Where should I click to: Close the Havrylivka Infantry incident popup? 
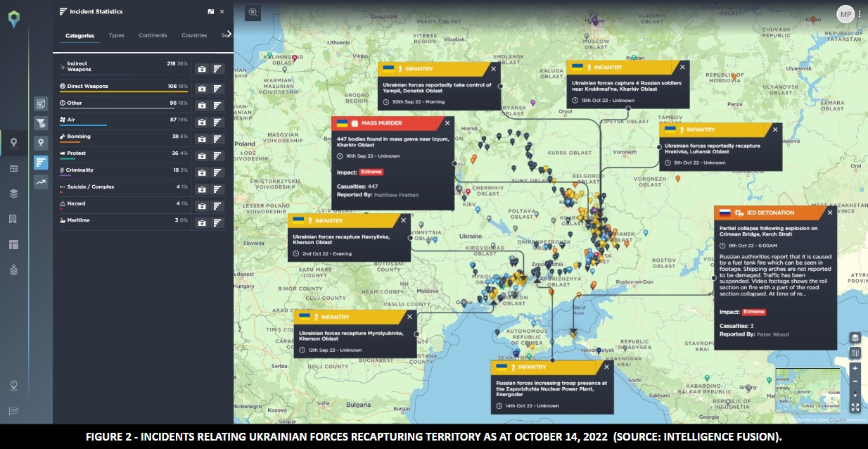[403, 220]
